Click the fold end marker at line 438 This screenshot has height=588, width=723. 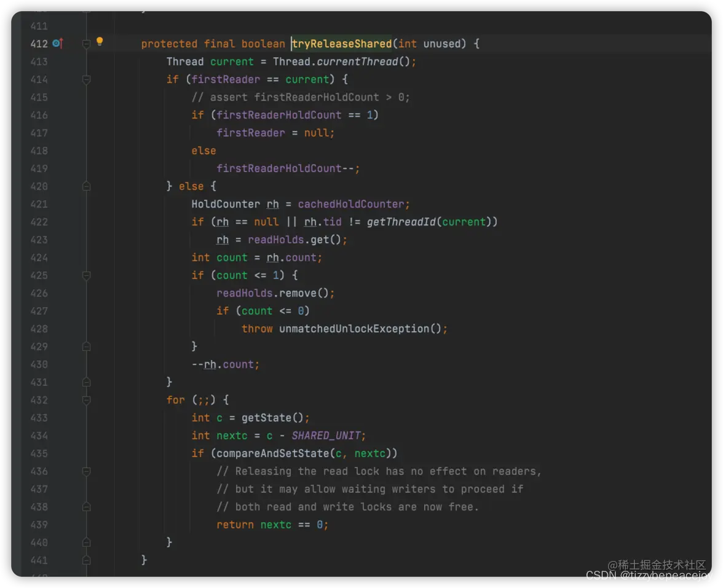86,507
